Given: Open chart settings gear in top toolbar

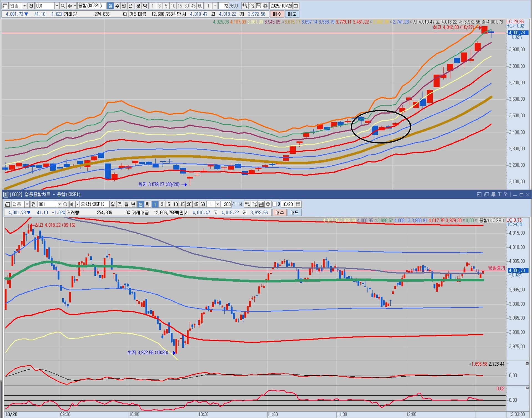Looking at the screenshot, I should (x=265, y=6).
